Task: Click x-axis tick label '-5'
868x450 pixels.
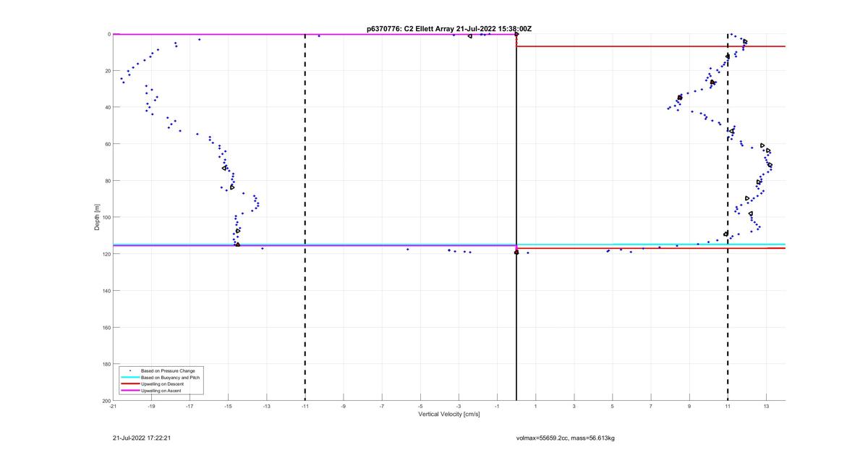Action: pyautogui.click(x=420, y=406)
